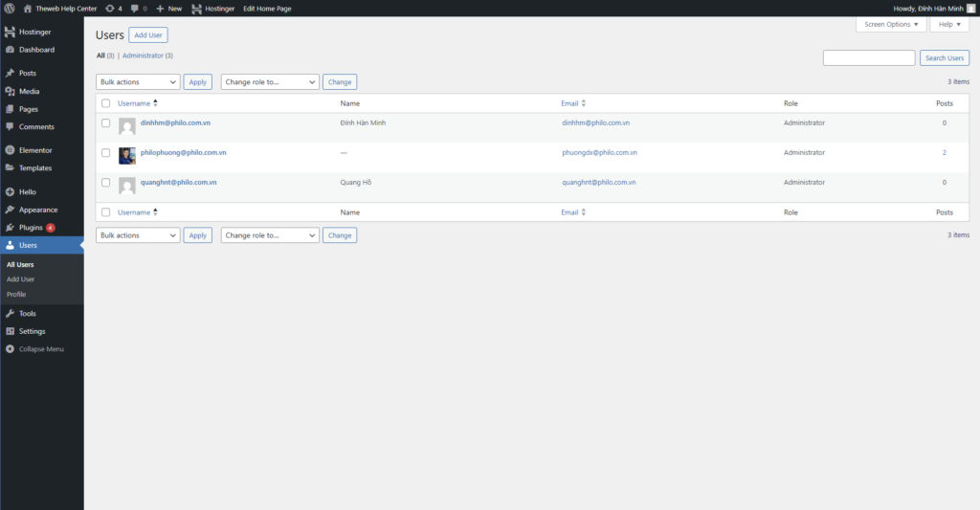Viewport: 980px width, 510px height.
Task: Open the Settings menu in sidebar
Action: coord(32,331)
